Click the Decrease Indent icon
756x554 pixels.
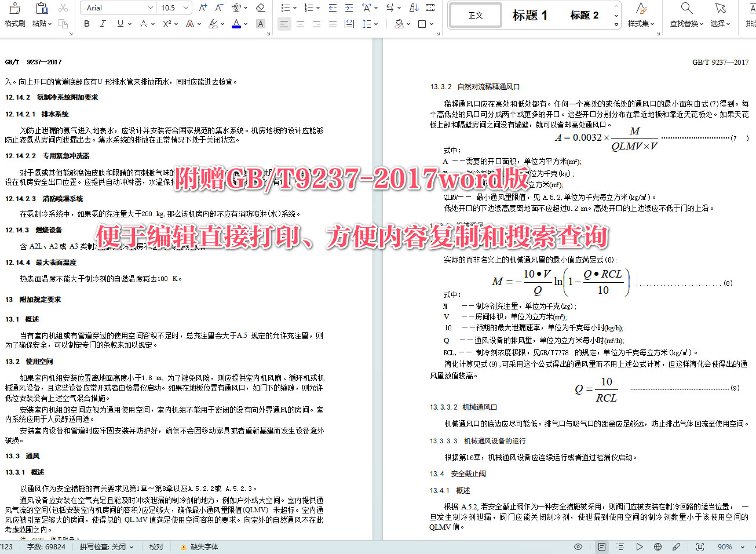pyautogui.click(x=332, y=7)
